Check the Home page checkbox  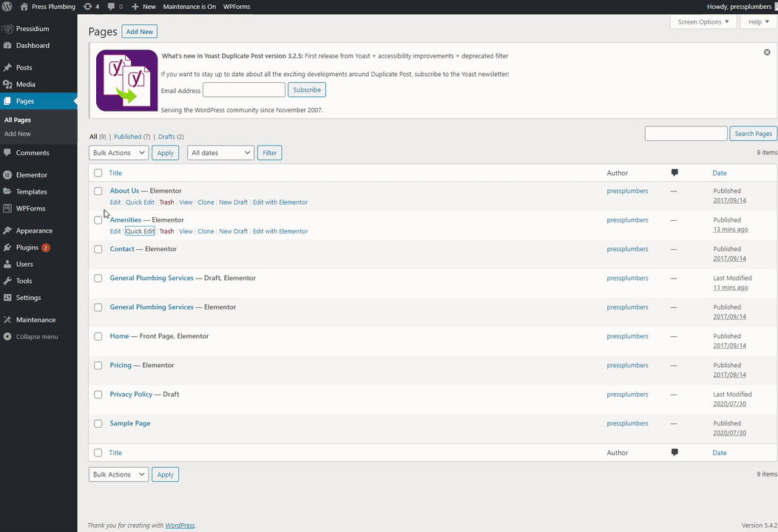tap(98, 336)
